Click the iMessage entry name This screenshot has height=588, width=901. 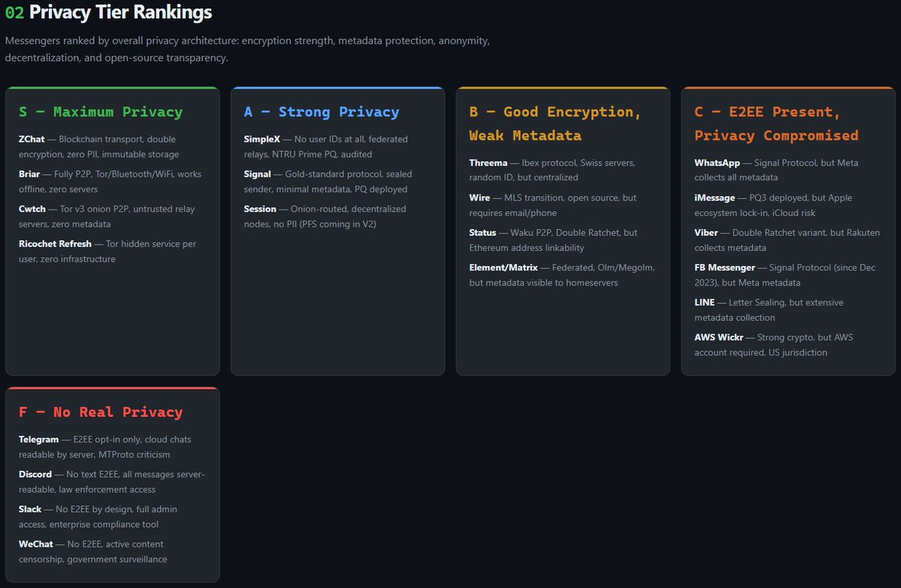point(715,198)
